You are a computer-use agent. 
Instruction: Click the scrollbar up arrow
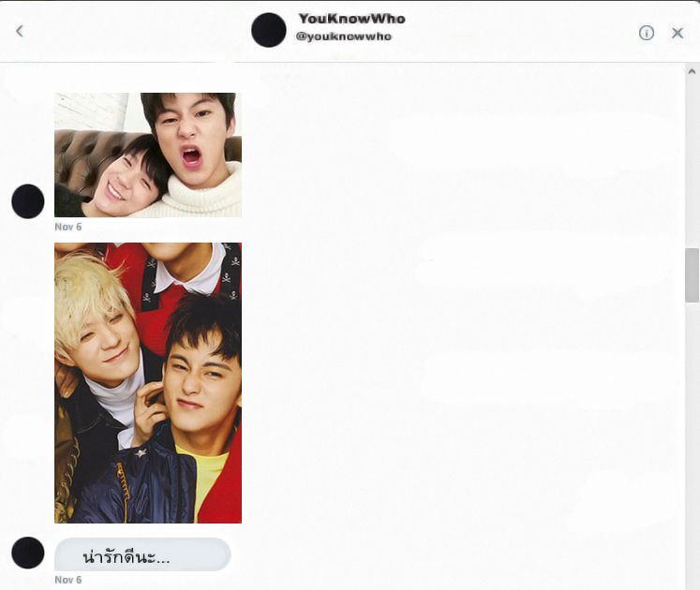pyautogui.click(x=692, y=71)
